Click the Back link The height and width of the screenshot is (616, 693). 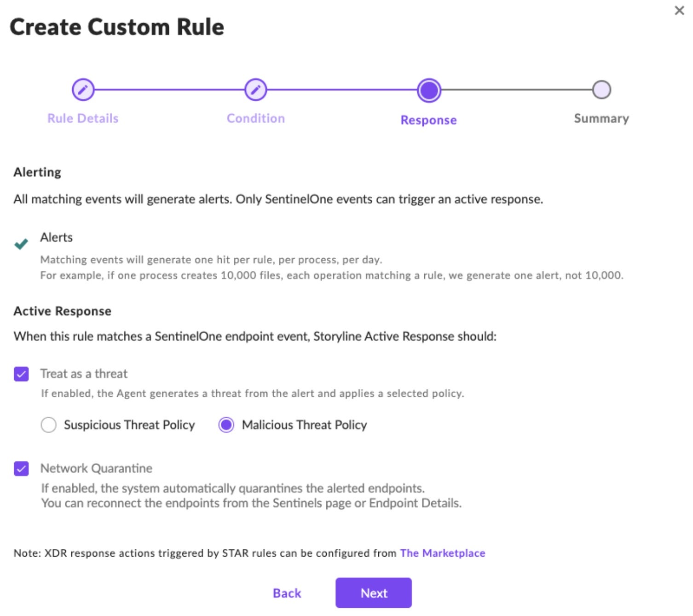pos(287,593)
